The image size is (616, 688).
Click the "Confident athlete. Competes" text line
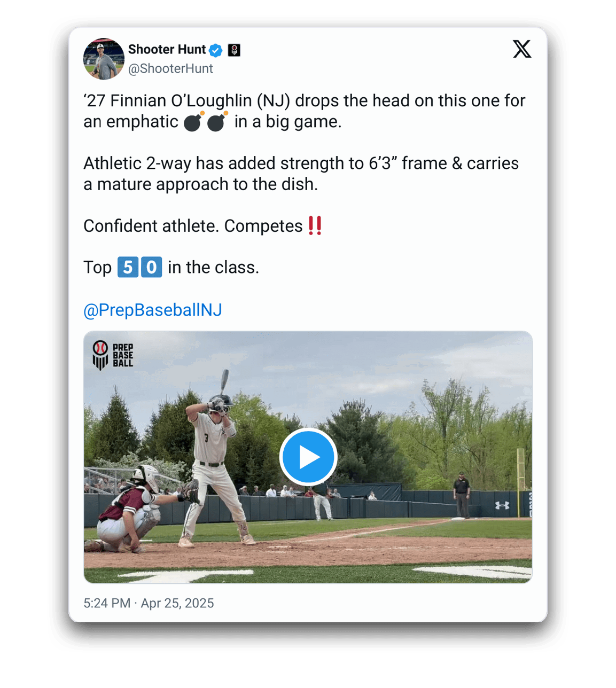click(x=193, y=226)
